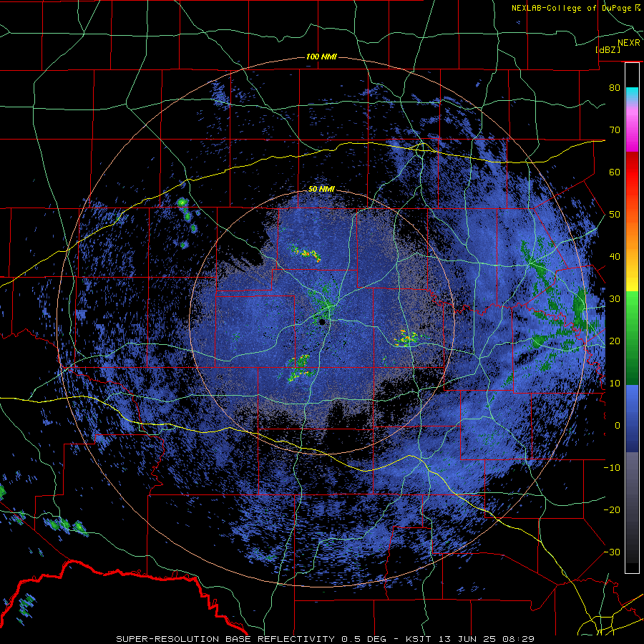This screenshot has width=644, height=644.
Task: Pick the magenta-pink segment of the color bar
Action: 632,127
